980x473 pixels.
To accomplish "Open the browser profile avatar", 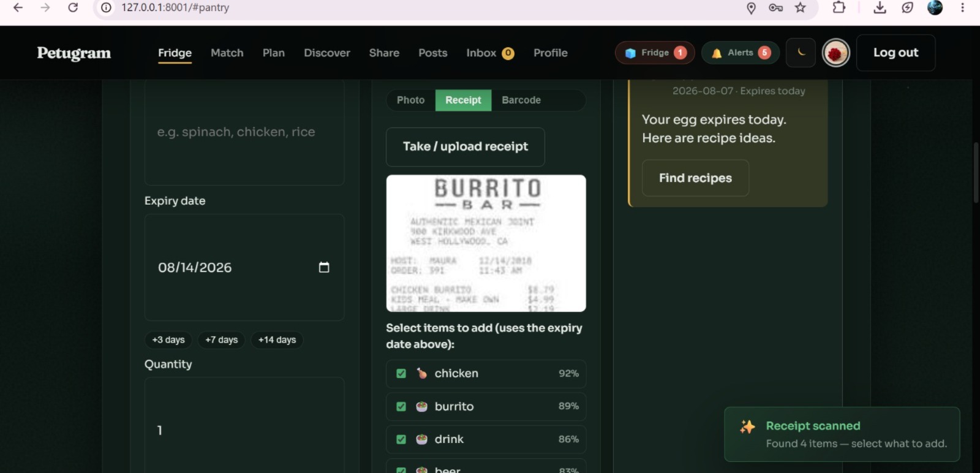I will pyautogui.click(x=935, y=7).
